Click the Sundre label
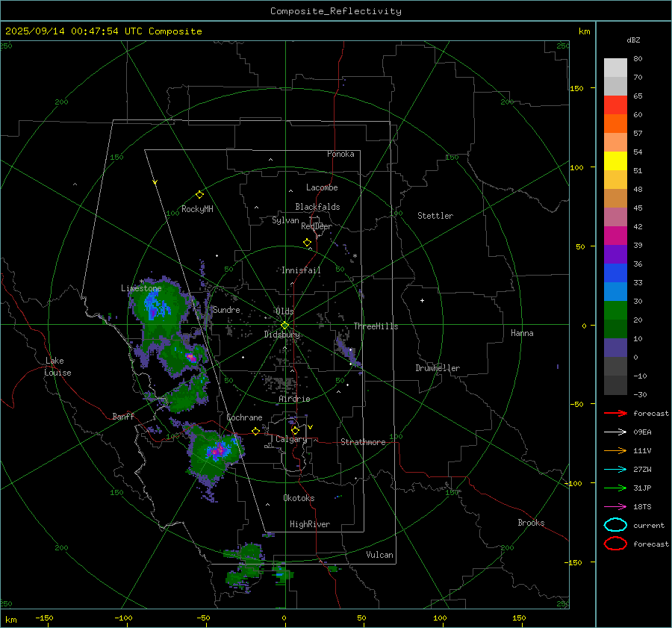 click(226, 309)
